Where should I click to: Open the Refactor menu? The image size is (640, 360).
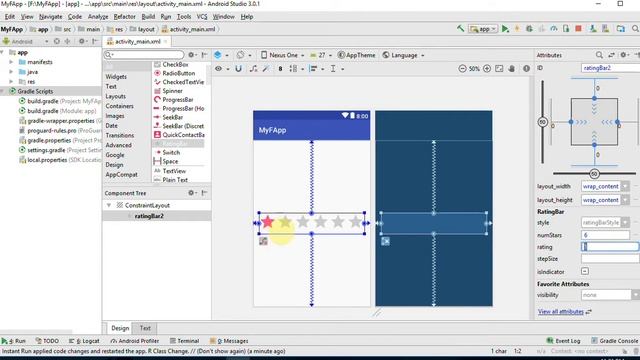click(124, 17)
